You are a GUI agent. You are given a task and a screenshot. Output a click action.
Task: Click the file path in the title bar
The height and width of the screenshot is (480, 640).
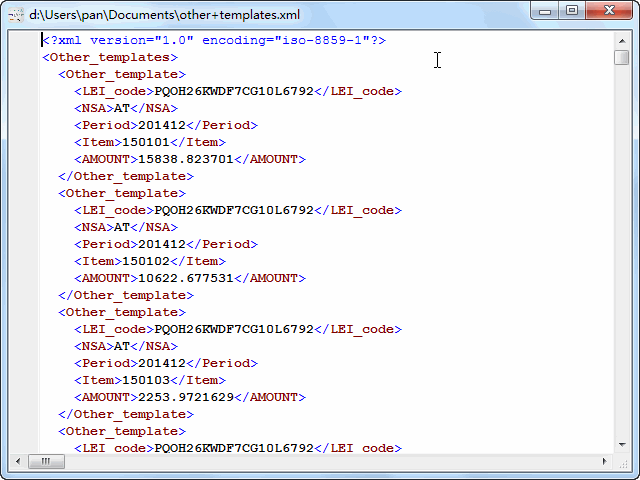164,15
